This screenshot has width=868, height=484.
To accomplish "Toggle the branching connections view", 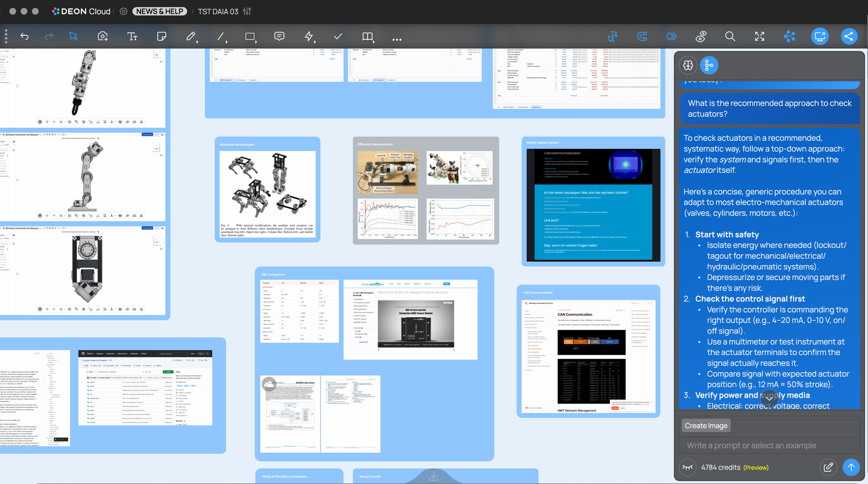I will coord(789,36).
